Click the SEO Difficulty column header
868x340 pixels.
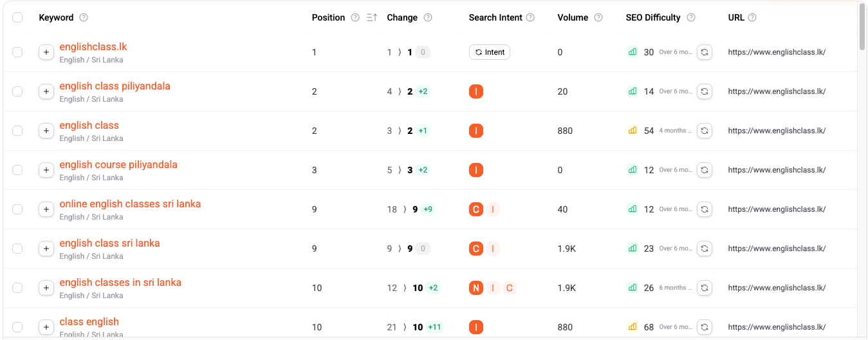(653, 17)
